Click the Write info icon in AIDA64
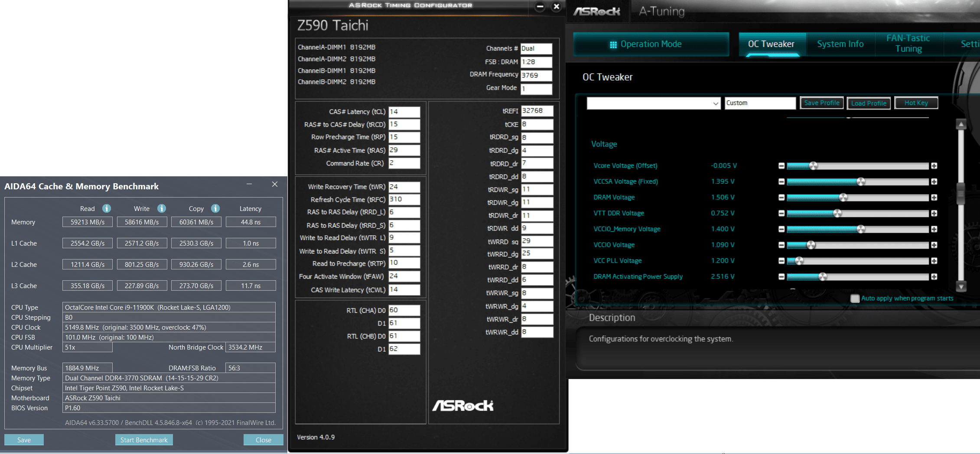 pos(162,208)
